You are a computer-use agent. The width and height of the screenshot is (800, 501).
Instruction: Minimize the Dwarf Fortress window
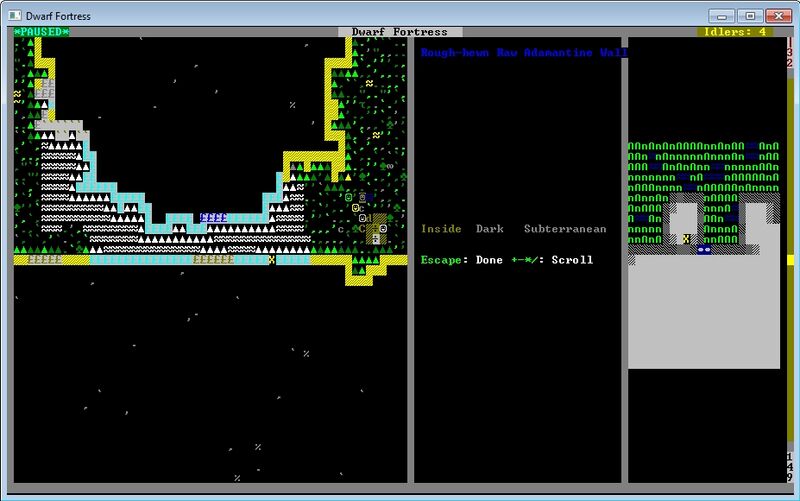click(721, 16)
